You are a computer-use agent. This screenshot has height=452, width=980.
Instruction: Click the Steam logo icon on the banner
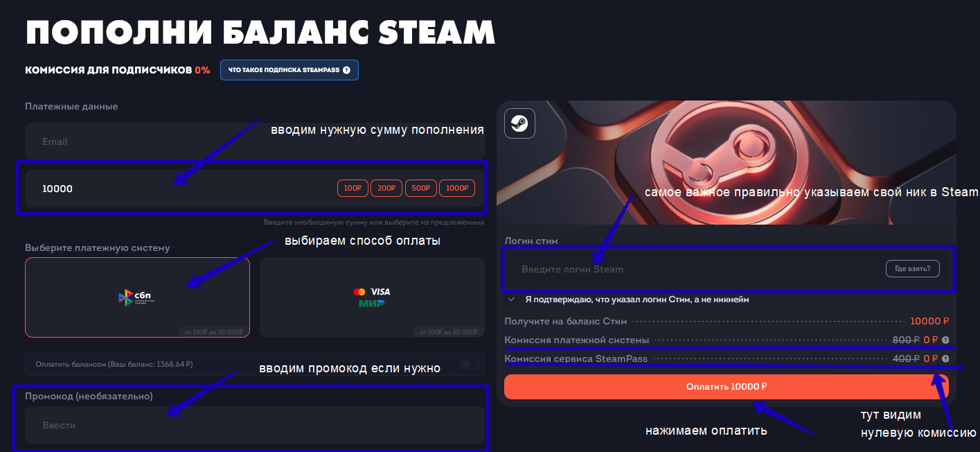click(519, 124)
